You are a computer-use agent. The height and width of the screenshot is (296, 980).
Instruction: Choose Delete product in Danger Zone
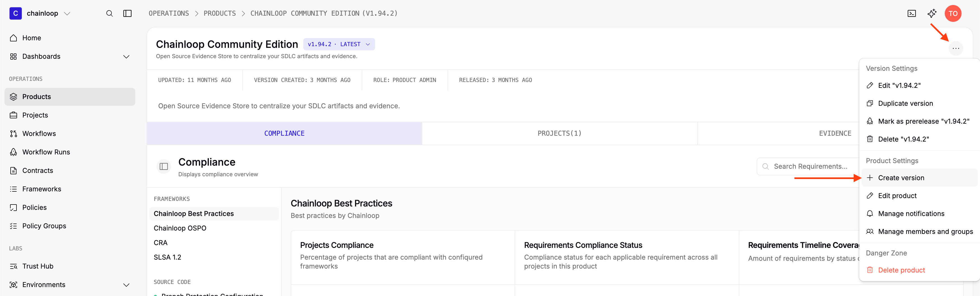point(919,270)
